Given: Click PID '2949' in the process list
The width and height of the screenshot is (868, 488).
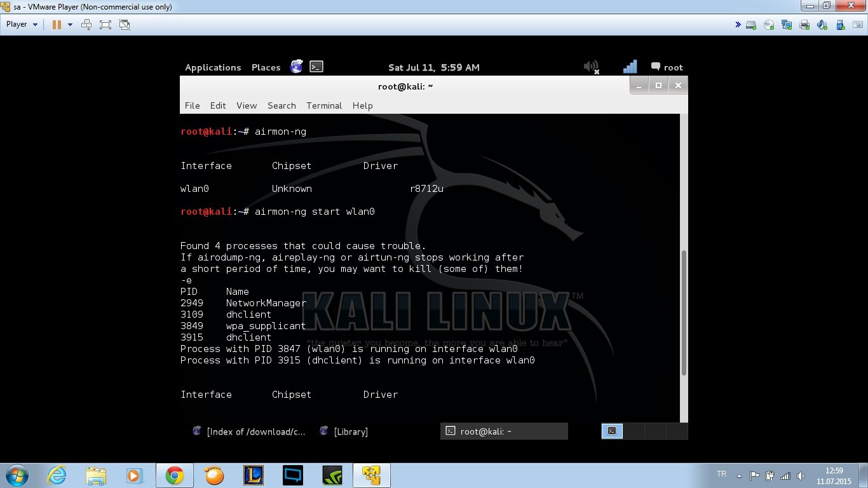Looking at the screenshot, I should (x=192, y=303).
